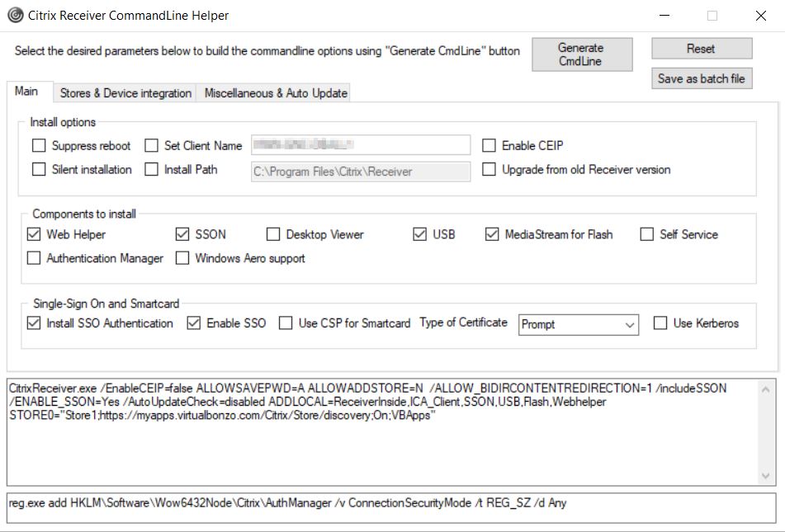Enable the Suppress reboot checkbox
The width and height of the screenshot is (785, 532).
point(39,146)
